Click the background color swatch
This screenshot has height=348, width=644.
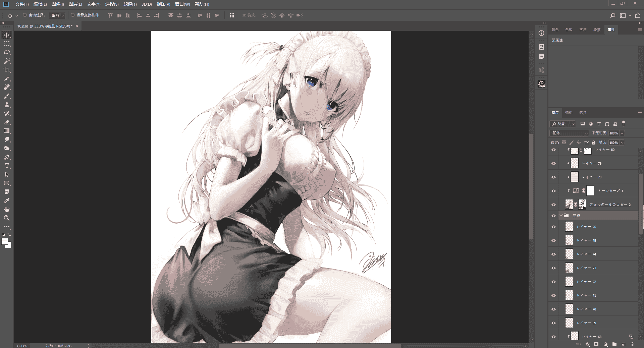point(9,245)
